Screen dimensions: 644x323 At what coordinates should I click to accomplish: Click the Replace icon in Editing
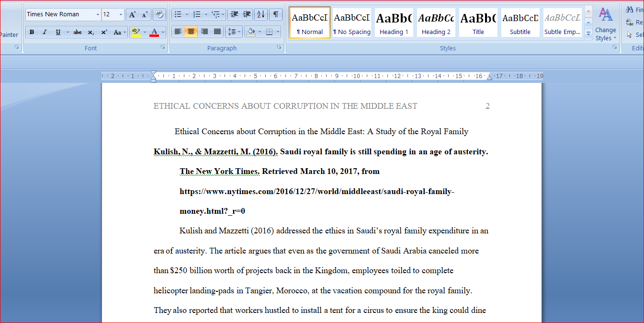[630, 22]
